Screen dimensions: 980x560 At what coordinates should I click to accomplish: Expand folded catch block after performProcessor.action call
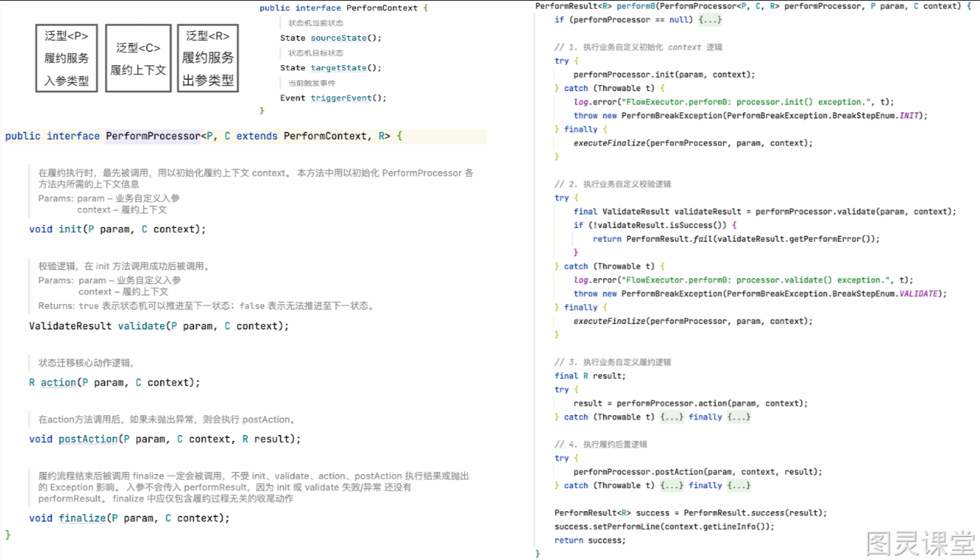click(x=672, y=417)
